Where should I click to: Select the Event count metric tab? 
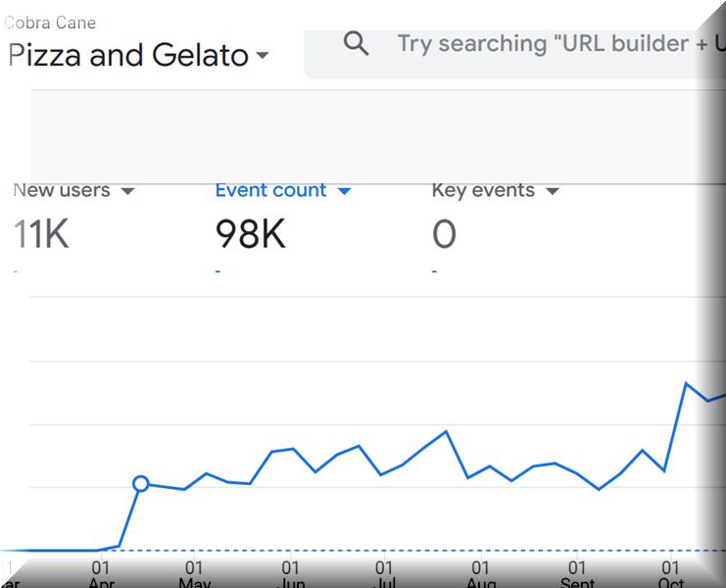point(270,190)
